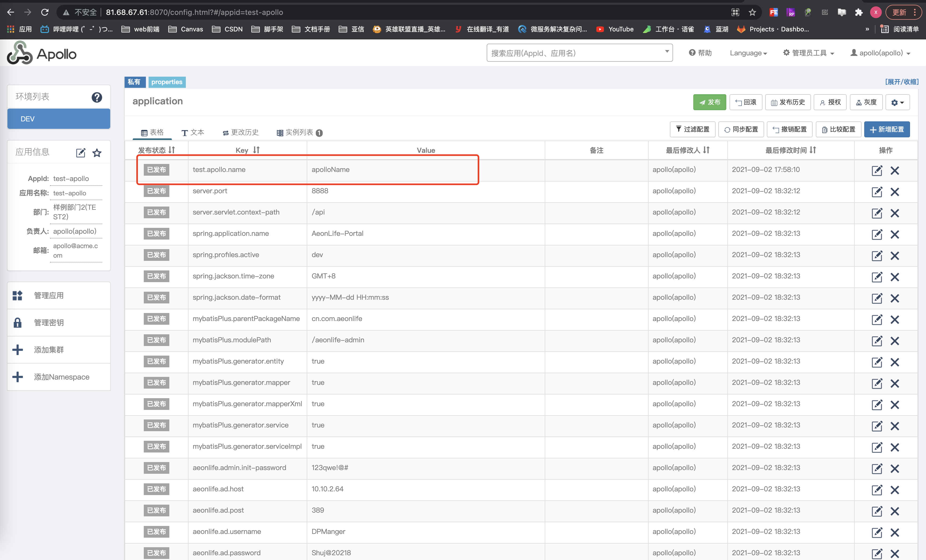926x560 pixels.
Task: Open the environment list help icon
Action: tap(97, 97)
